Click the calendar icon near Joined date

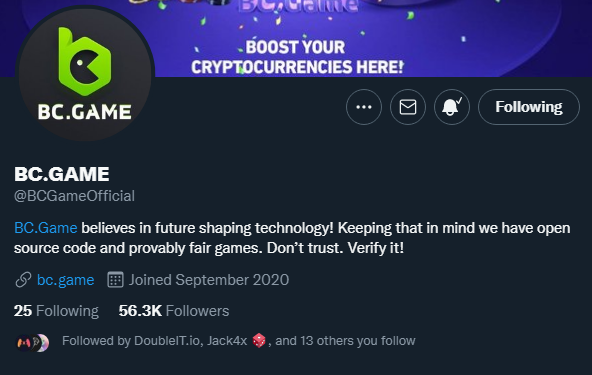pyautogui.click(x=115, y=280)
